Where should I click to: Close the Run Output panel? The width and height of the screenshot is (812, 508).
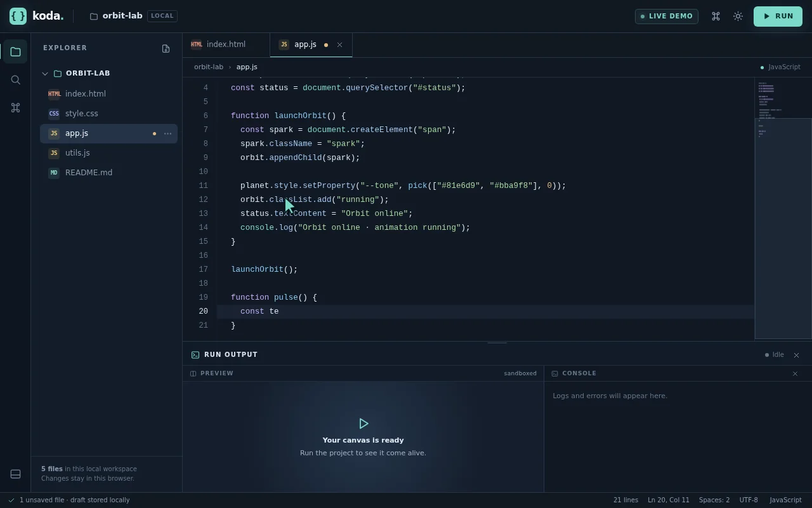click(796, 355)
